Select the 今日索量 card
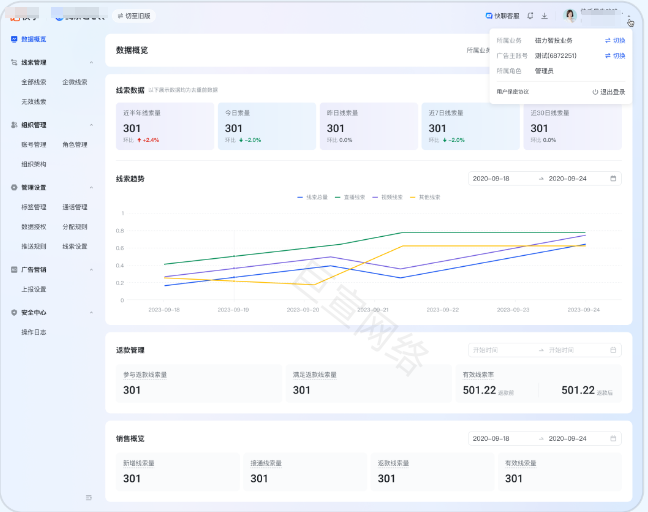The width and height of the screenshot is (648, 512). click(x=267, y=126)
